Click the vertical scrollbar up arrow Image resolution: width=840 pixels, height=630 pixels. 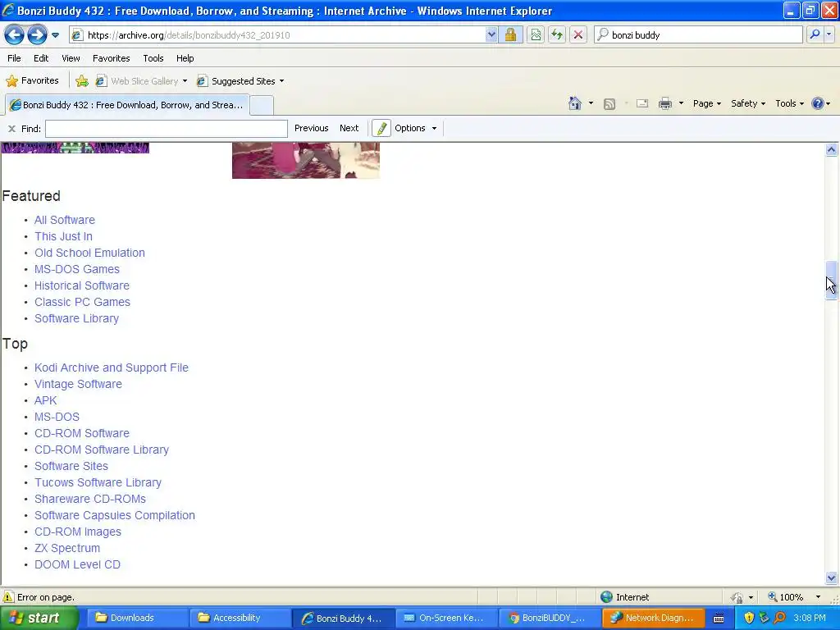tap(831, 150)
